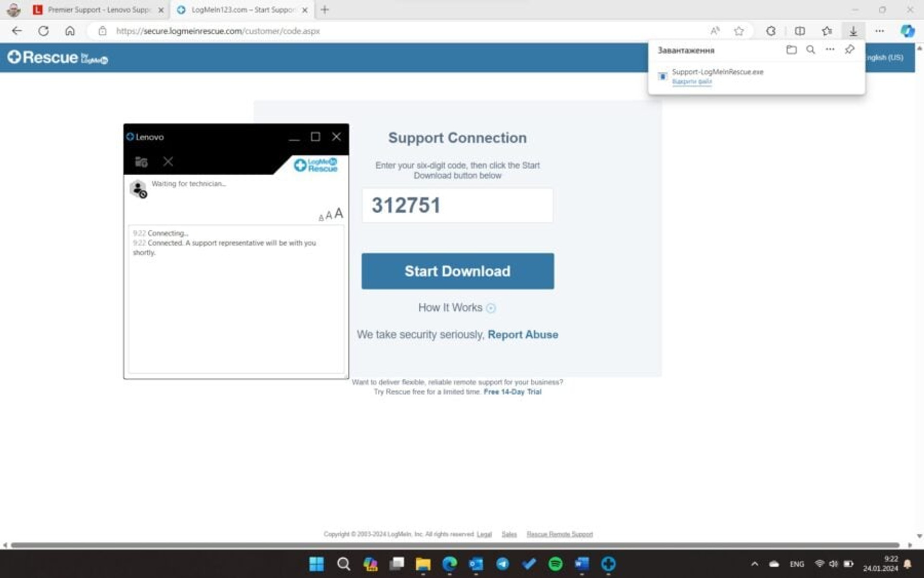The height and width of the screenshot is (578, 924).
Task: Open the Sales footer link
Action: click(x=509, y=534)
